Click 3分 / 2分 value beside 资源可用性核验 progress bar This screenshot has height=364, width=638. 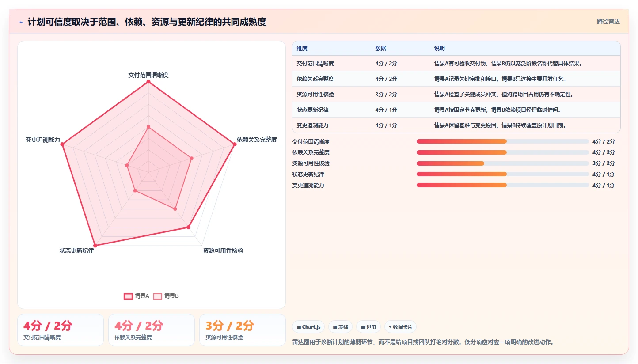[x=604, y=163]
